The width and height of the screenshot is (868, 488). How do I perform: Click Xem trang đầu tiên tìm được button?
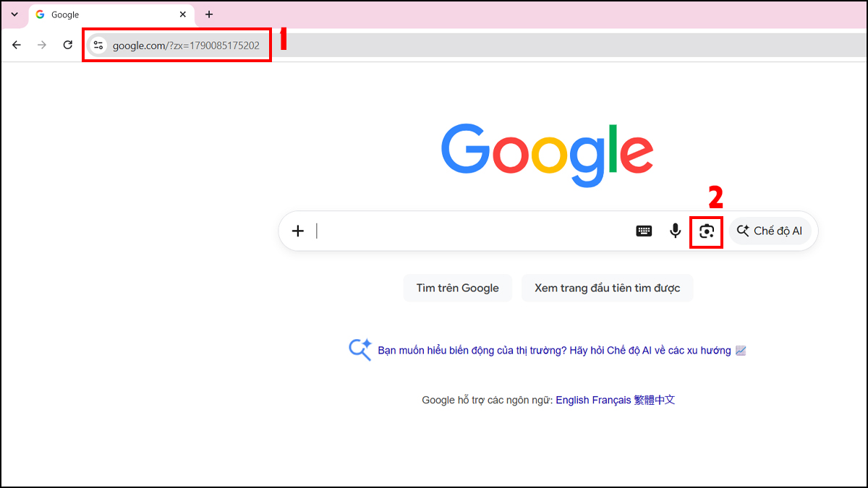click(x=607, y=288)
